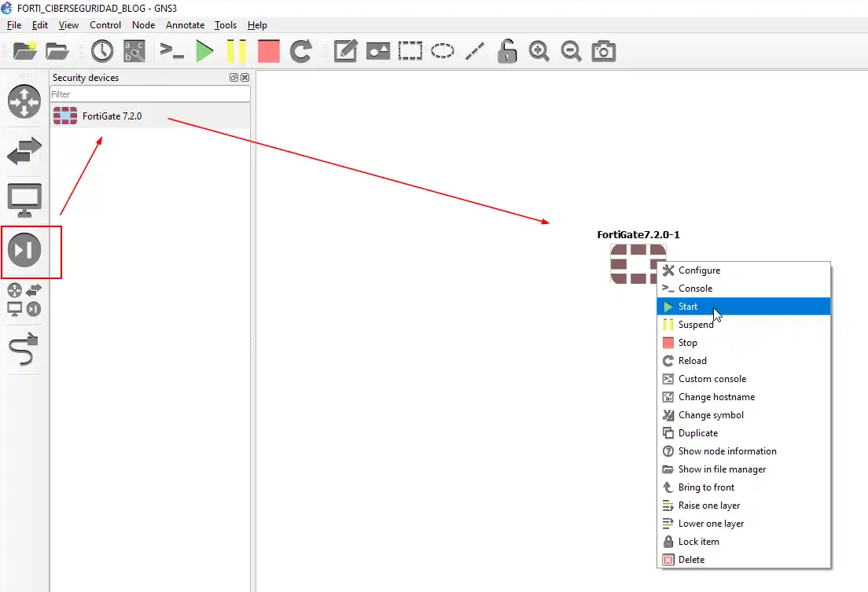Click Suspend in the context menu

[x=744, y=325]
